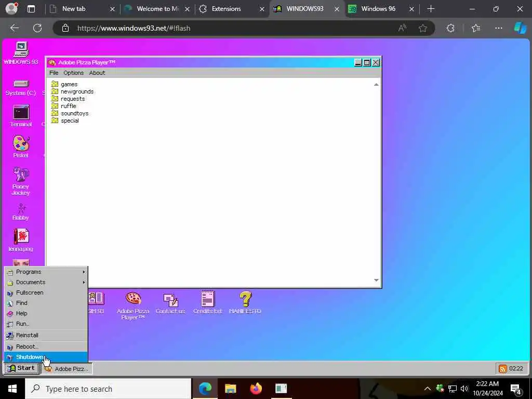Open the GM 93 book icon
The image size is (532, 399).
pyautogui.click(x=96, y=302)
